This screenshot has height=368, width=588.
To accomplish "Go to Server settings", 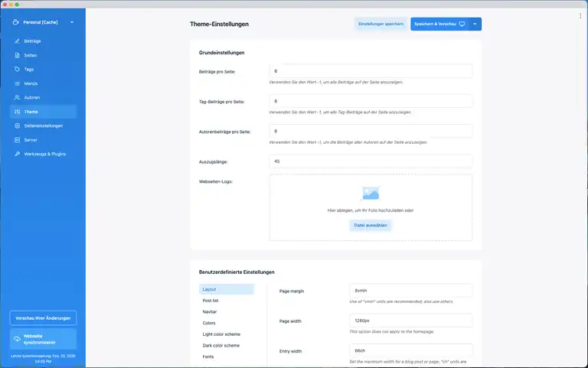I will coord(43,140).
